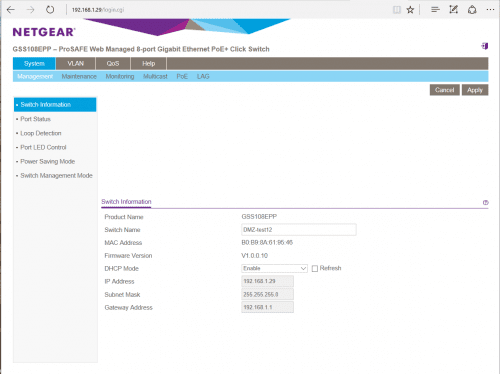
Task: Select the PoE submenu
Action: (182, 76)
